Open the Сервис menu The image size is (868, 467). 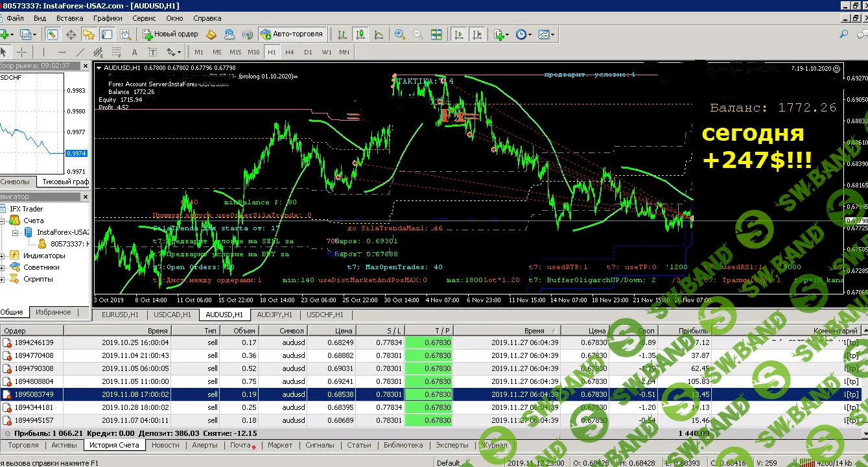click(144, 19)
